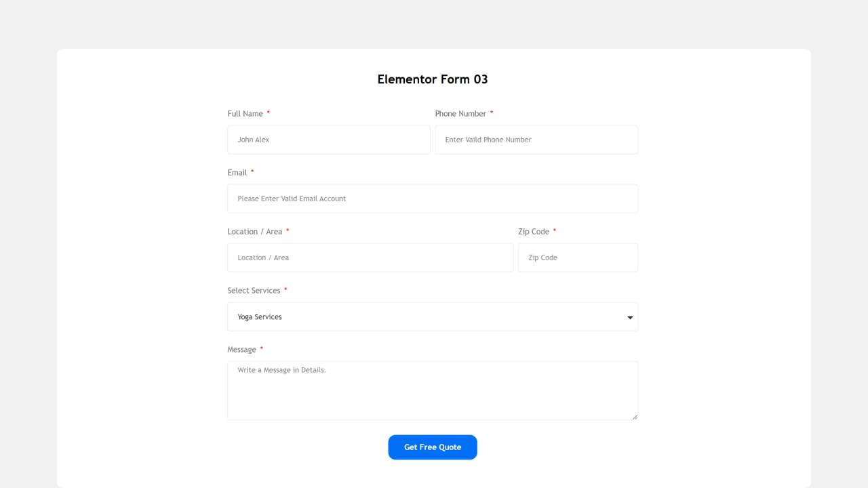The width and height of the screenshot is (868, 488).
Task: Focus the Phone Number input field
Action: coord(536,140)
